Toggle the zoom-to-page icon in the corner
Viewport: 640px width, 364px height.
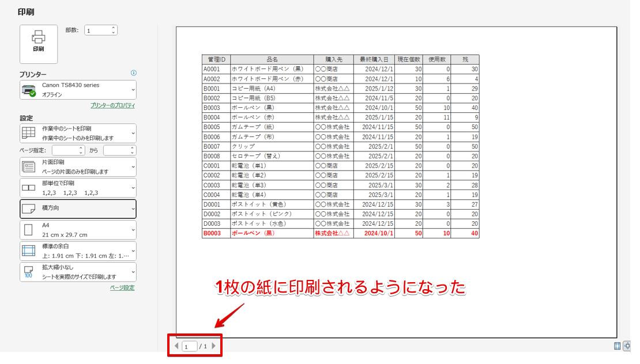click(x=627, y=346)
